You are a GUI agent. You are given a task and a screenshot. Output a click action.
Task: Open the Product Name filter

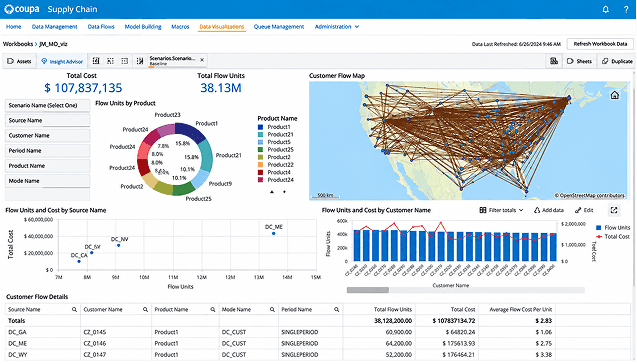[x=48, y=166]
